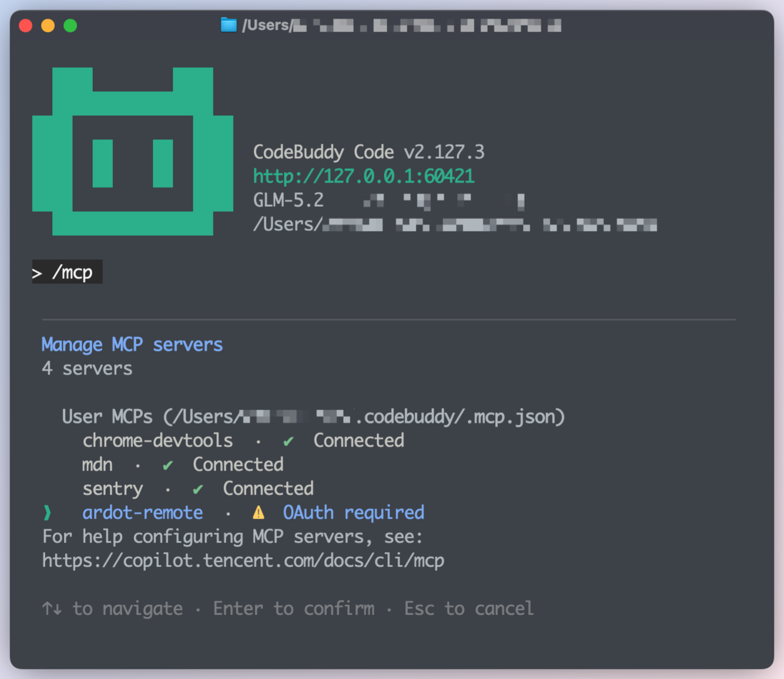Click the 'Manage MCP servers' heading
This screenshot has height=679, width=784.
[x=132, y=345]
